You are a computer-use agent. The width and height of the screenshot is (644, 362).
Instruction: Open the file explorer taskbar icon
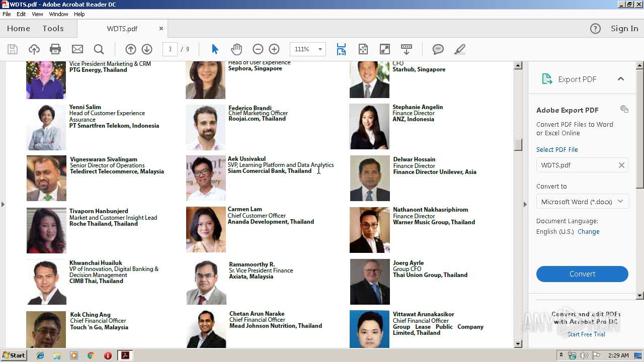pos(57,355)
